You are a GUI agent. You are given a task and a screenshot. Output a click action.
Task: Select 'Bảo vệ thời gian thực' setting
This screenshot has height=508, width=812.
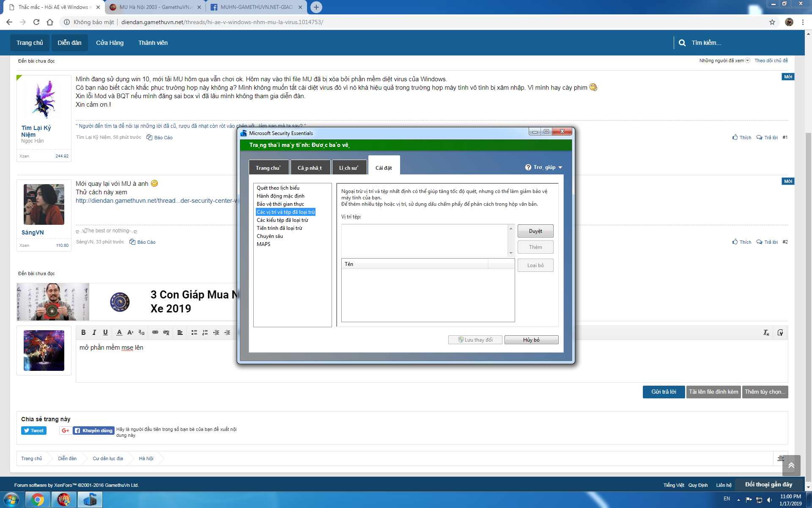click(x=280, y=204)
